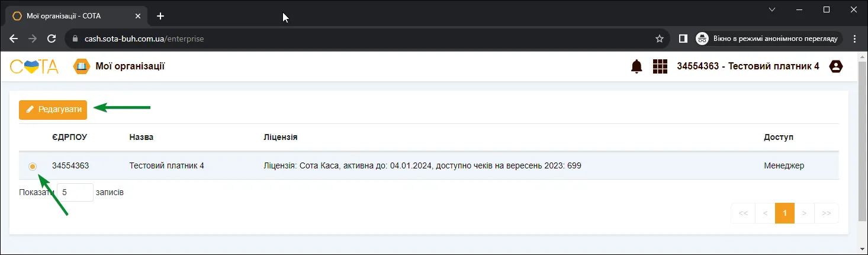The height and width of the screenshot is (255, 868).
Task: Toggle the browser side panel icon
Action: pyautogui.click(x=683, y=39)
